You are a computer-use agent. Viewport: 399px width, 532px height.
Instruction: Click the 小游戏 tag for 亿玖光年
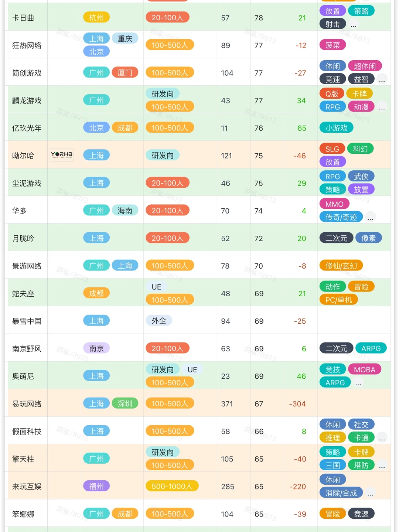coord(336,128)
